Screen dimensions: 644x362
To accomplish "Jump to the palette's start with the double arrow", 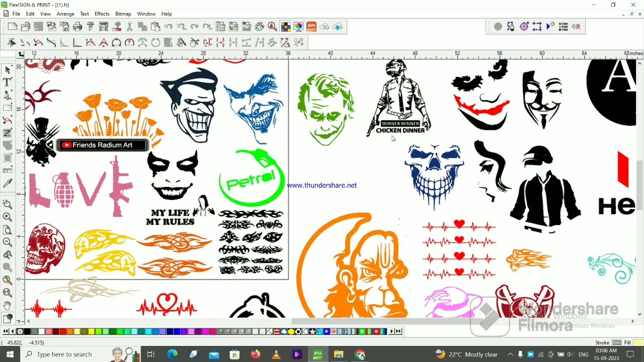I will pos(6,331).
